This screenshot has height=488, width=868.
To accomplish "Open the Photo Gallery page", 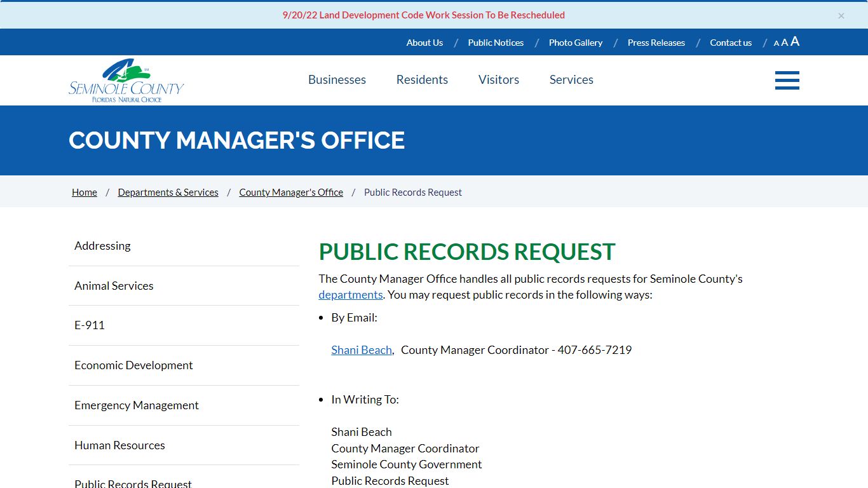I will point(576,43).
